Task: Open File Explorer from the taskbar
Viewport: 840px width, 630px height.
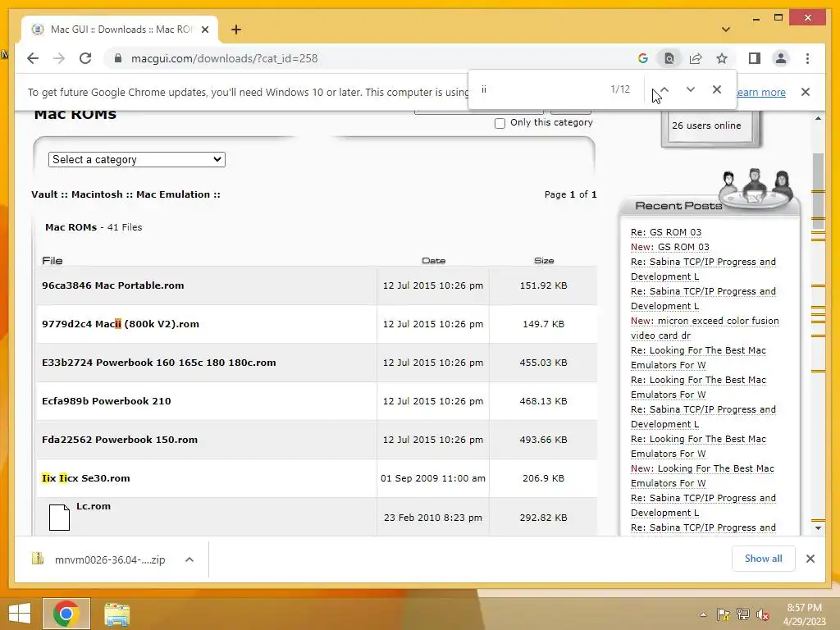Action: (x=116, y=614)
